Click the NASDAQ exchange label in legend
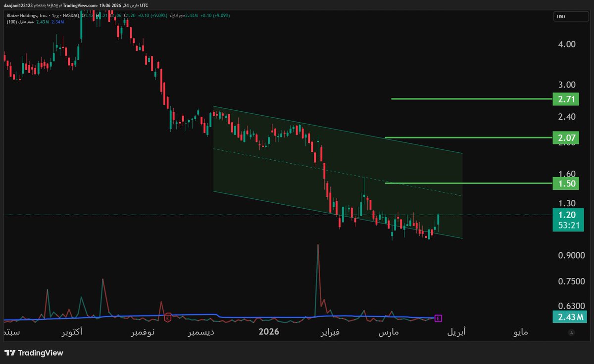This screenshot has height=364, width=594. point(72,16)
